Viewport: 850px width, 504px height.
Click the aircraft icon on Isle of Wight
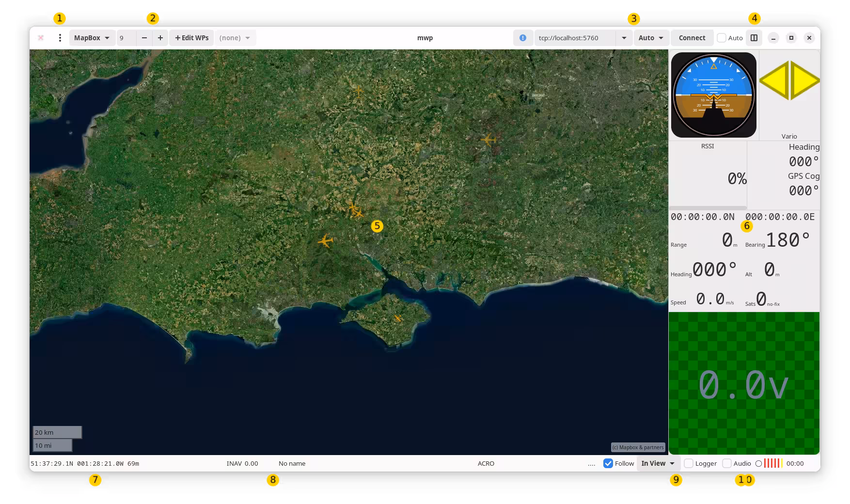coord(398,318)
